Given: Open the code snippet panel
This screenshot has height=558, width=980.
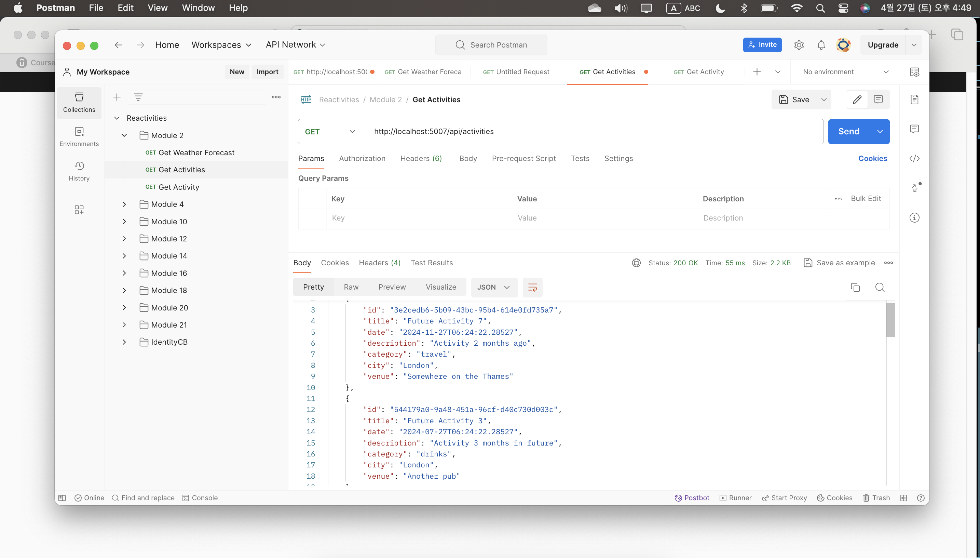Looking at the screenshot, I should (915, 158).
